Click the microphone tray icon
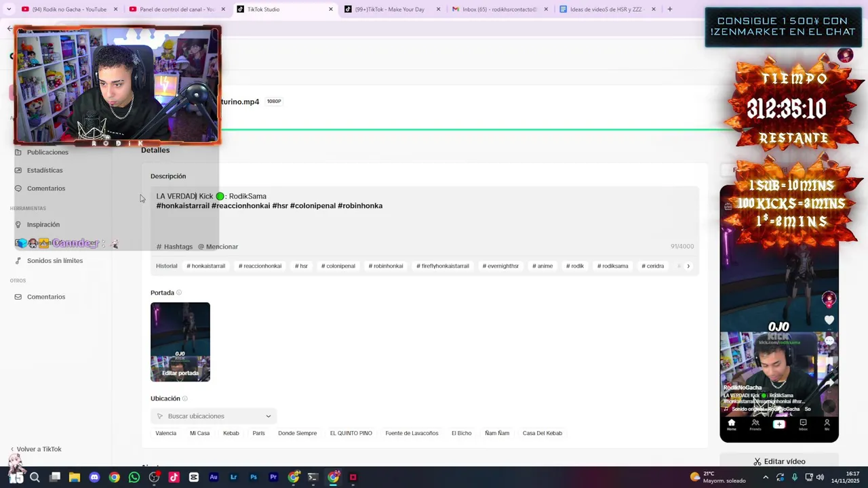Screen dimensions: 868x488 794,477
